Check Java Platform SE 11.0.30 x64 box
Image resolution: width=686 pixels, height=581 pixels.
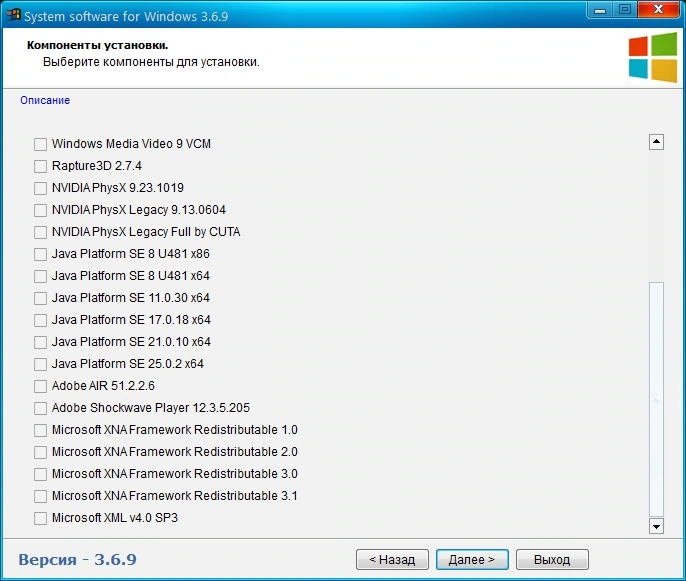point(40,298)
